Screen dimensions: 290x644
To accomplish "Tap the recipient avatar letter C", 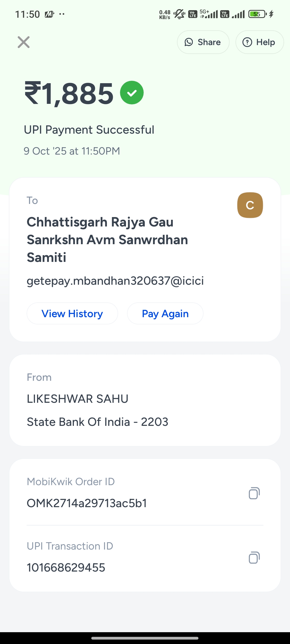I will click(250, 205).
